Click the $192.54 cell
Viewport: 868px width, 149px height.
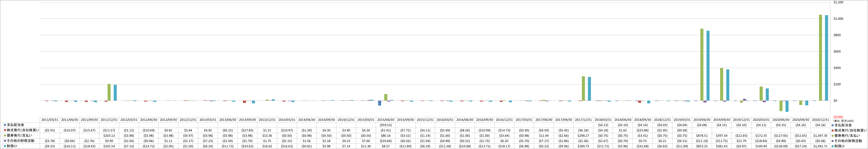[x=109, y=146]
